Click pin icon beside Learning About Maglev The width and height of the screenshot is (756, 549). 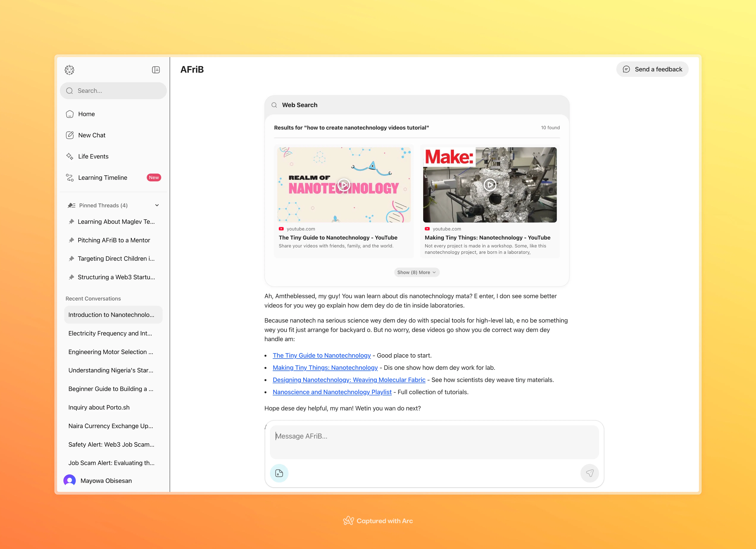[x=71, y=222]
